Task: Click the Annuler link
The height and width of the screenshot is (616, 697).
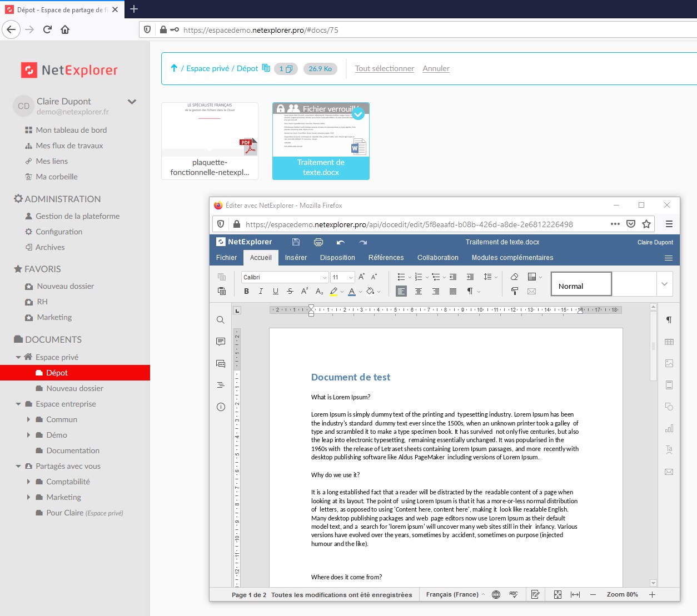Action: 436,68
